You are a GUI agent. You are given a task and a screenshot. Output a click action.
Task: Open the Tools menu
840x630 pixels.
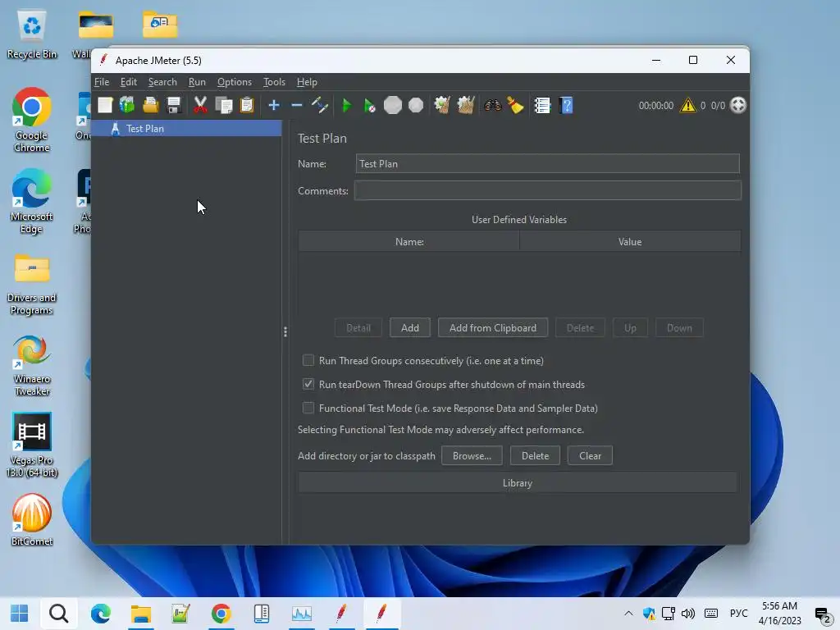pyautogui.click(x=274, y=82)
